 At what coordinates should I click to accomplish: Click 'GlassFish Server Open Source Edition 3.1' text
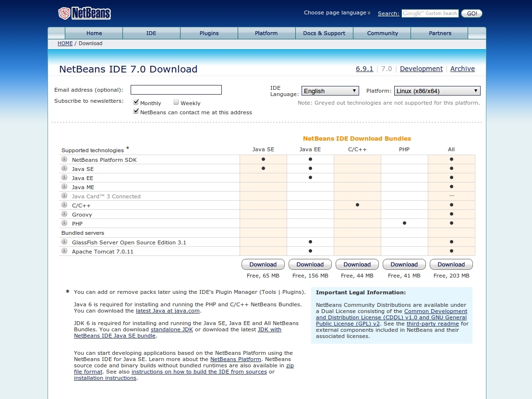point(129,242)
